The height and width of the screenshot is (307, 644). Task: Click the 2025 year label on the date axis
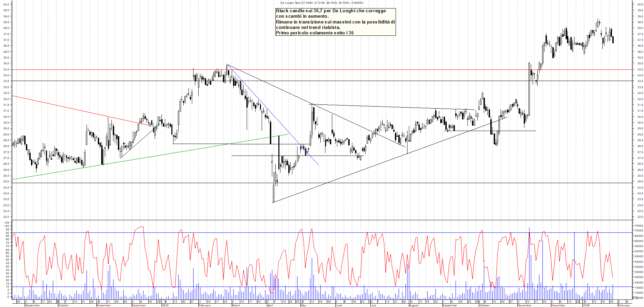tap(165, 305)
